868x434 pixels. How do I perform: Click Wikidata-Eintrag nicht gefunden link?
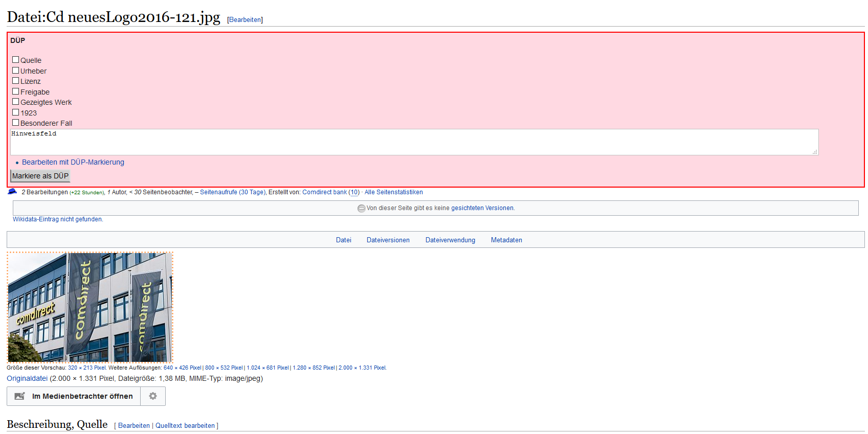pos(58,219)
